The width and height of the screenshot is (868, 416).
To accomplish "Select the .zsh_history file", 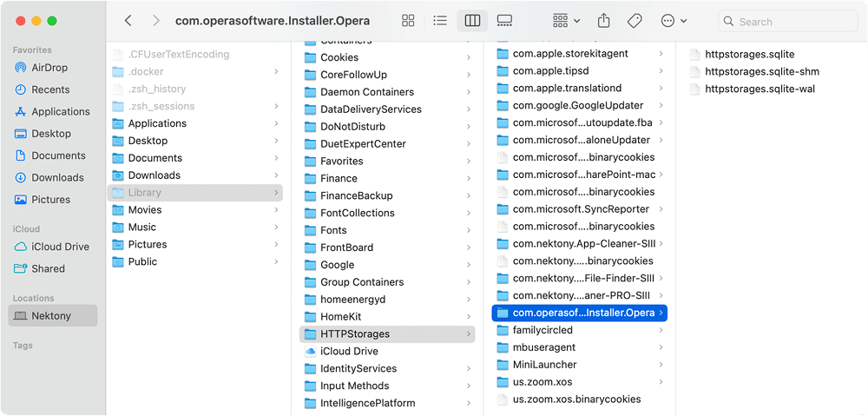I will click(x=194, y=89).
